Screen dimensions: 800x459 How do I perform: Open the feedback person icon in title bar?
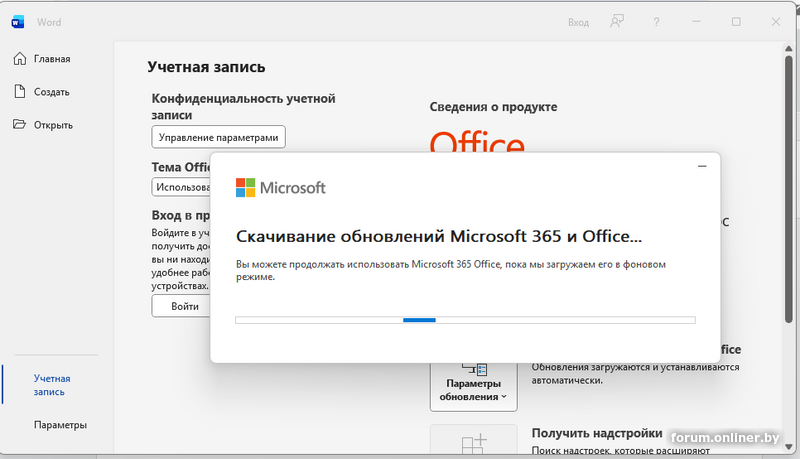pyautogui.click(x=617, y=21)
